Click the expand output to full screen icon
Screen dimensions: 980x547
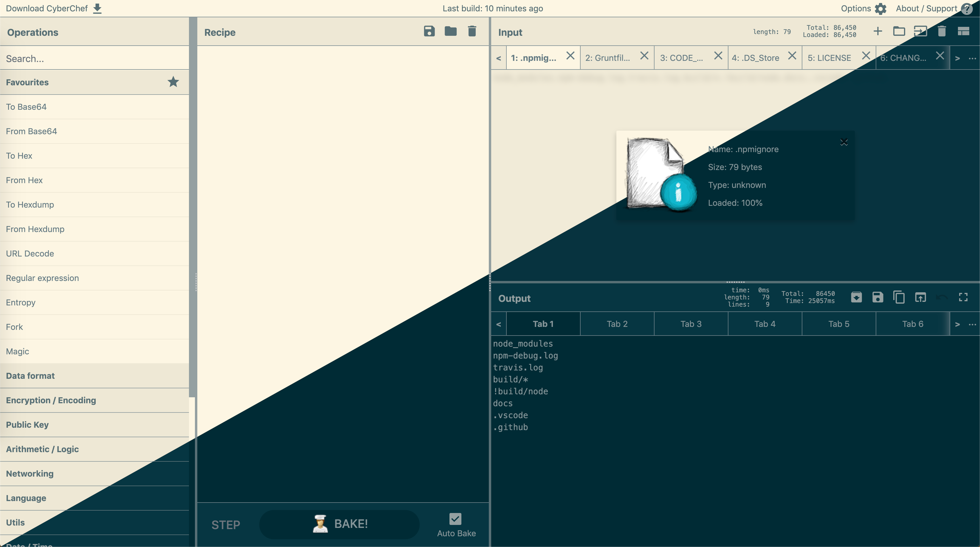click(964, 298)
